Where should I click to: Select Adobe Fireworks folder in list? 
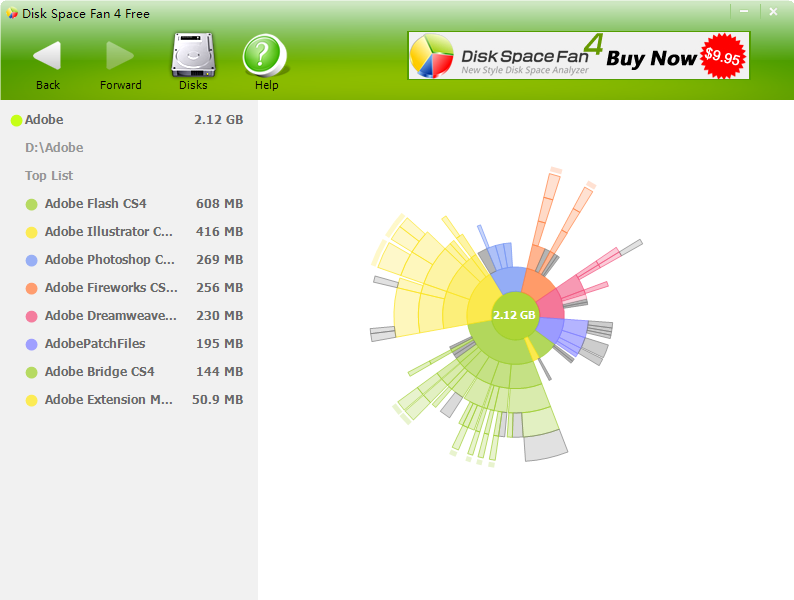[x=110, y=288]
